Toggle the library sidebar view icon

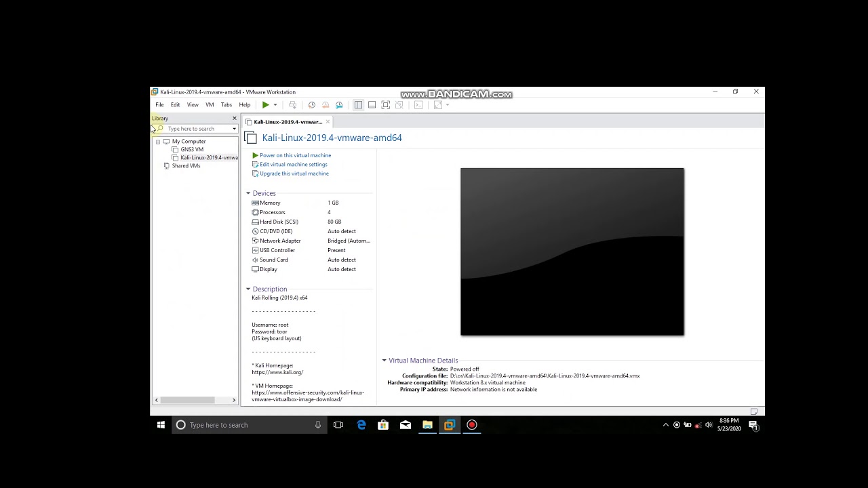tap(358, 105)
